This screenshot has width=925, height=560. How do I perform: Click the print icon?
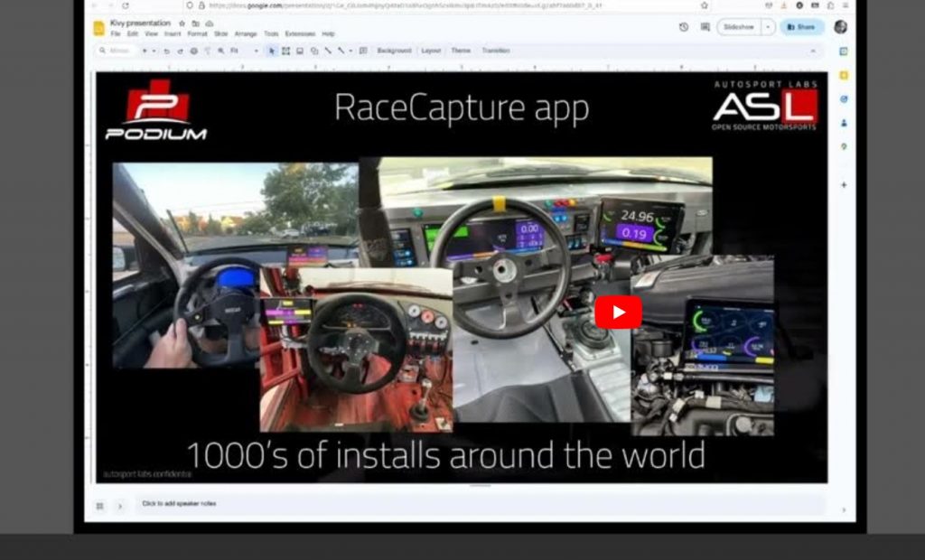tap(196, 51)
